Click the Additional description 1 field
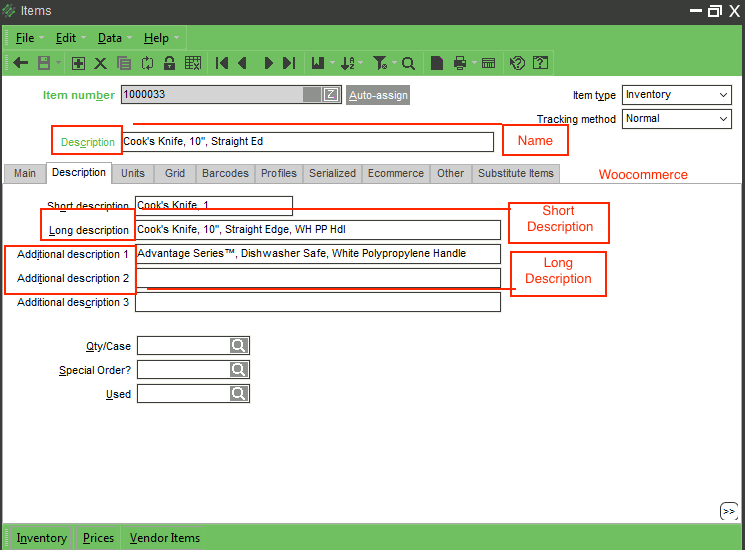Image resolution: width=745 pixels, height=550 pixels. pyautogui.click(x=318, y=254)
